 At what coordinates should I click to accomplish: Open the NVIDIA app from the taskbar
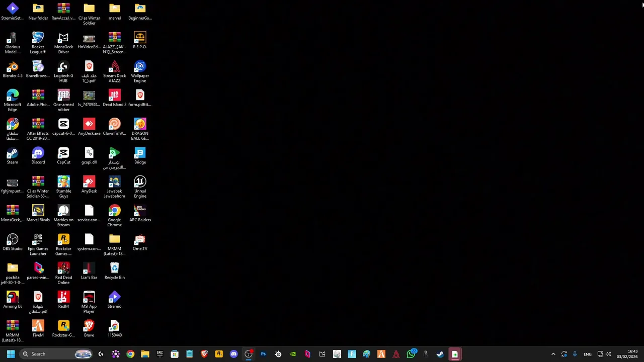tap(293, 354)
